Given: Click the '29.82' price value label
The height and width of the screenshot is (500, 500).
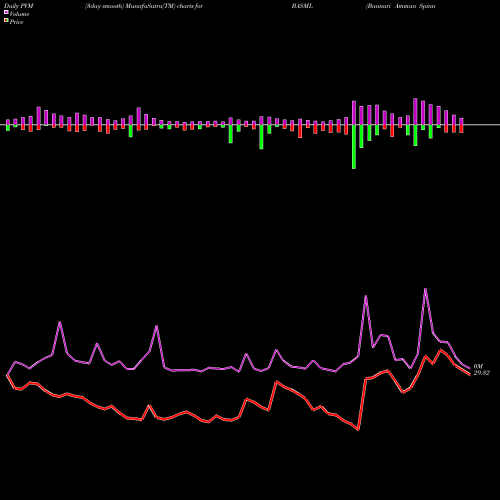Looking at the screenshot, I should [482, 373].
